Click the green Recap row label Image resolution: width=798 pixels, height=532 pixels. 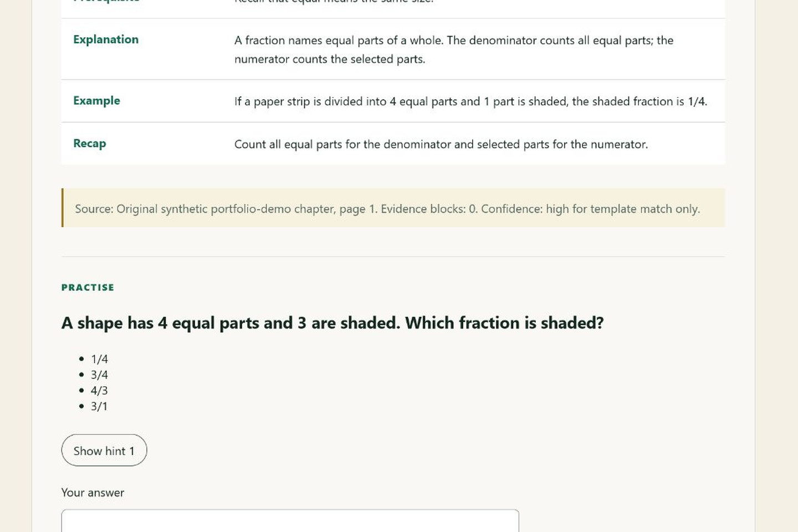[89, 143]
